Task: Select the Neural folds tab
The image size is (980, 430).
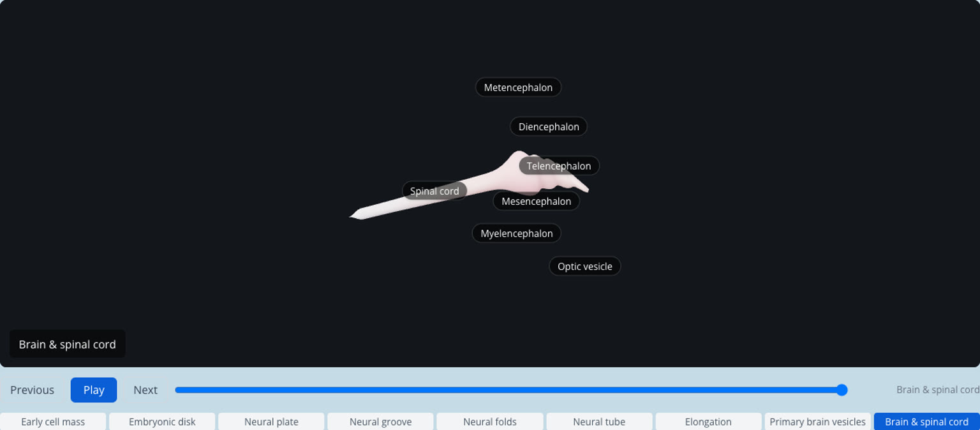Action: tap(490, 422)
